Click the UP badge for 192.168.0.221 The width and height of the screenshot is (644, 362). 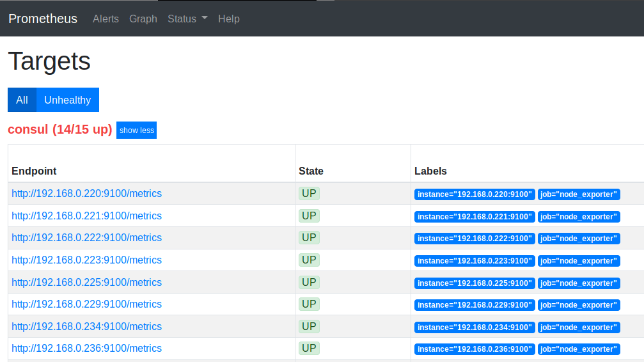(x=309, y=216)
